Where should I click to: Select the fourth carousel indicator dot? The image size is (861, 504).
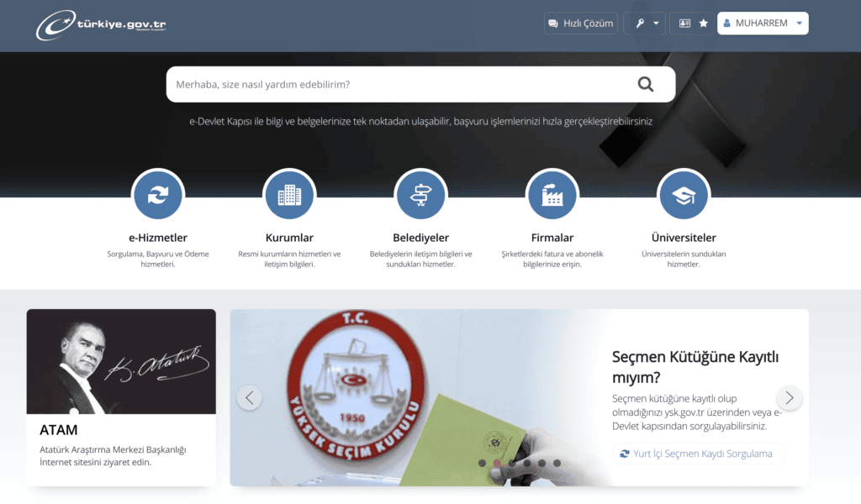coord(527,463)
